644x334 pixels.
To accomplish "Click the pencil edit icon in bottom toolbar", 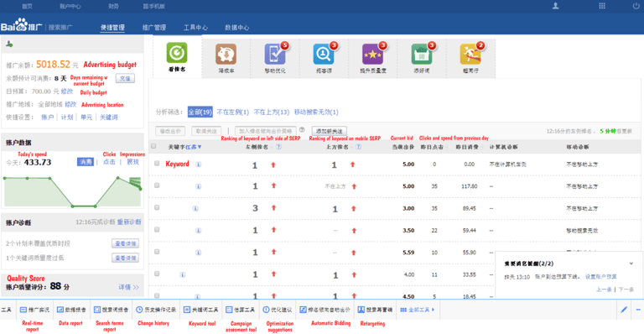I will coord(624,310).
